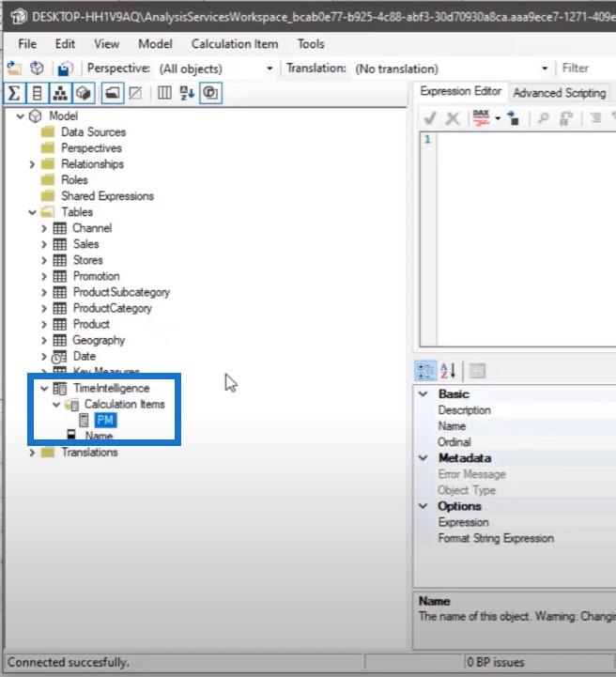Collapse the Metadata property category
The height and width of the screenshot is (677, 616).
(x=423, y=458)
